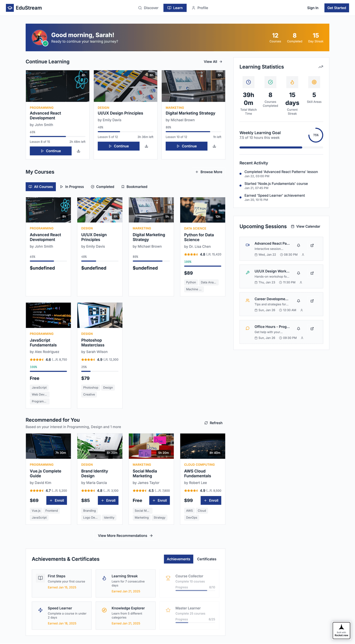Image resolution: width=355 pixels, height=644 pixels.
Task: Click the Skill Areas target icon
Action: point(314,82)
